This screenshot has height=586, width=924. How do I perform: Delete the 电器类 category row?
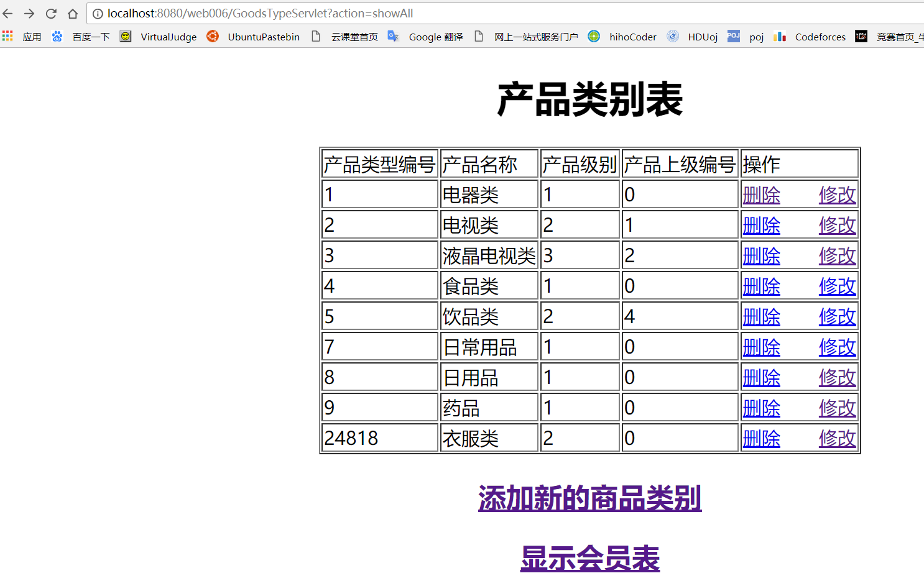(x=761, y=195)
